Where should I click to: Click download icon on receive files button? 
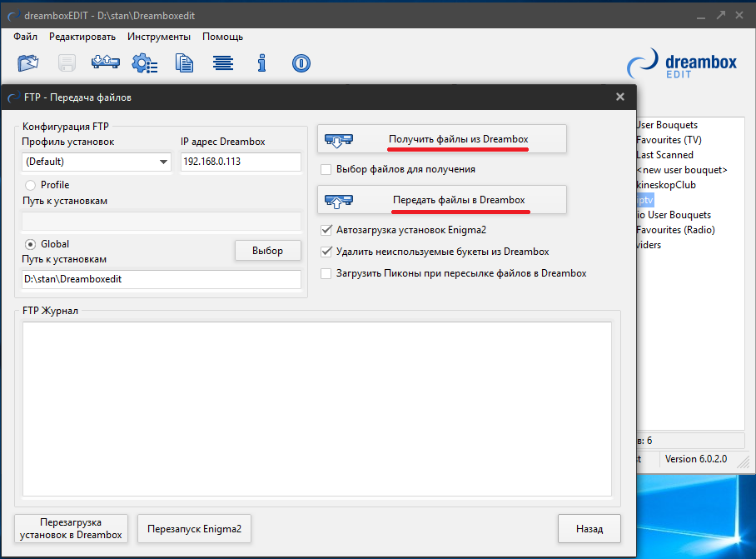tap(339, 140)
